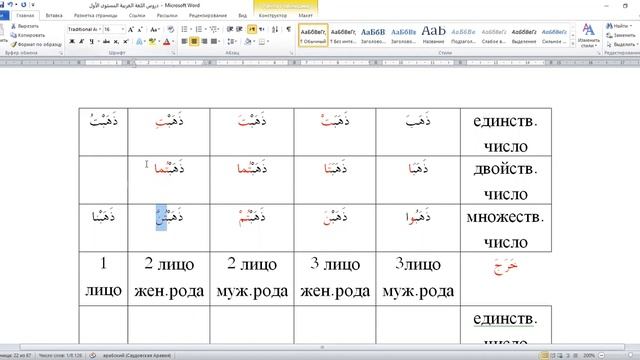Open the Разметка страницы tab

click(x=96, y=16)
